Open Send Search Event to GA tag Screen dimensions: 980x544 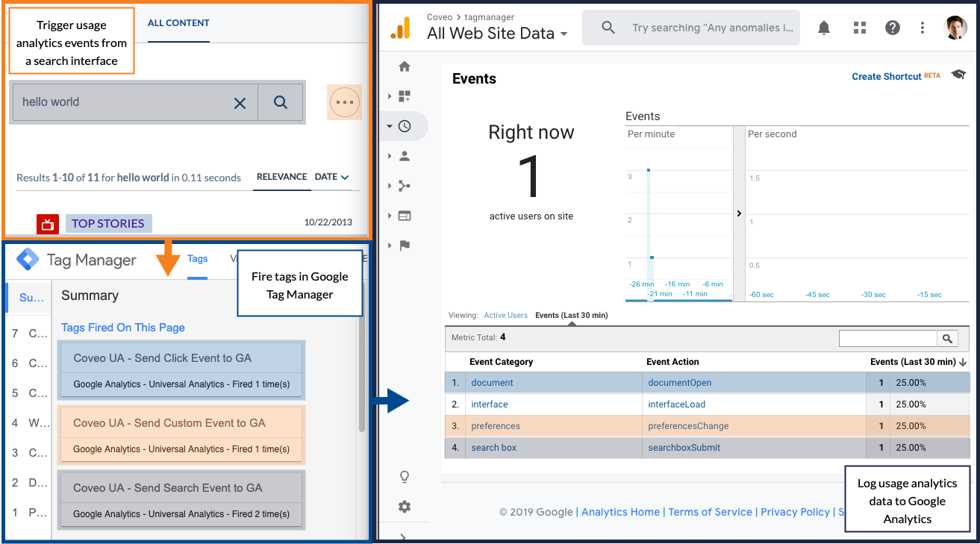181,500
